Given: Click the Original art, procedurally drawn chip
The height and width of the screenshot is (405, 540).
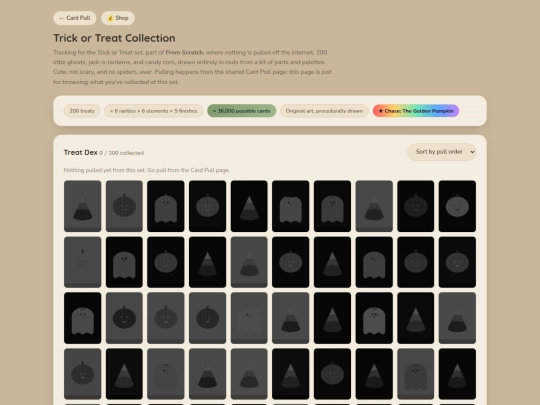Looking at the screenshot, I should click(324, 111).
